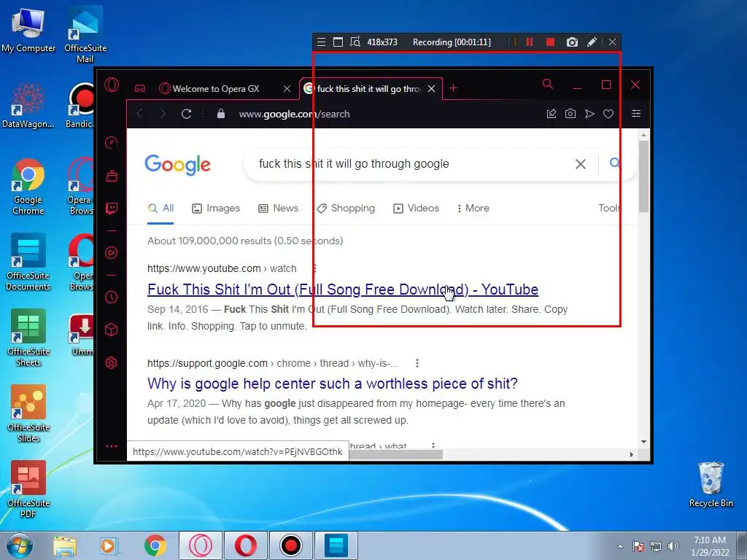Open Google Chrome desktop shortcut
Viewport: 747px width, 560px height.
coord(28,187)
